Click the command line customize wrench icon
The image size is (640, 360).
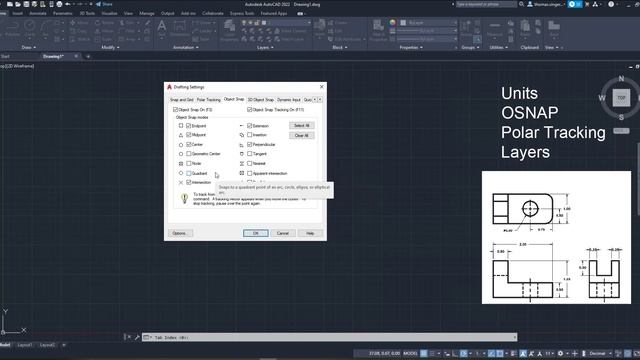137,337
